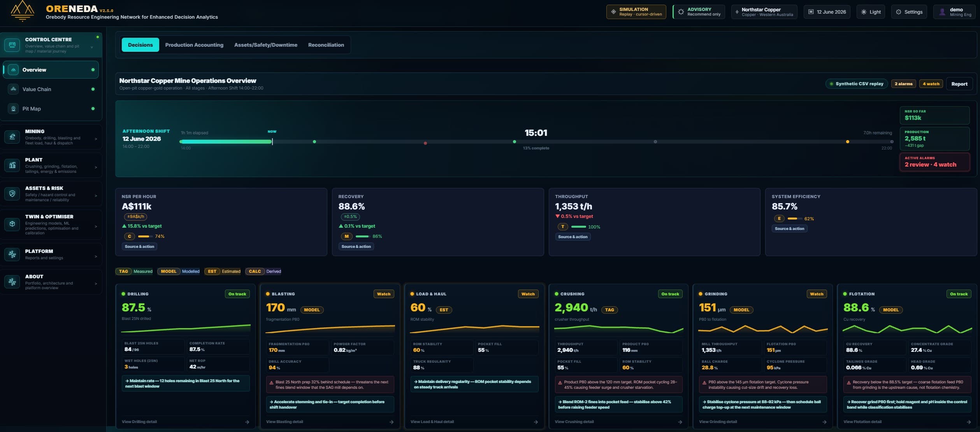This screenshot has height=432, width=980.
Task: Click the Load & Haul ROM stability sparkline
Action: (x=474, y=329)
